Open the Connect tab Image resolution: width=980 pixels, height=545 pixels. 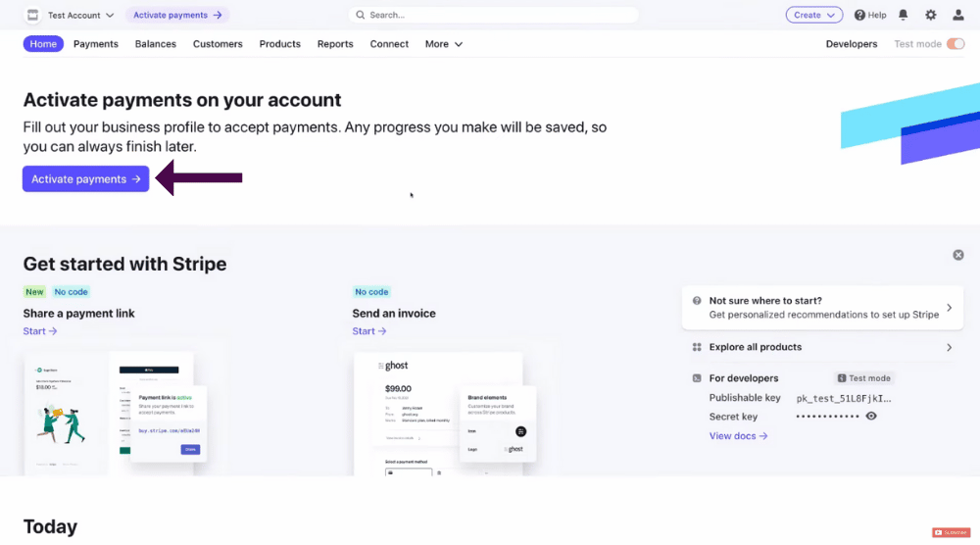tap(389, 44)
